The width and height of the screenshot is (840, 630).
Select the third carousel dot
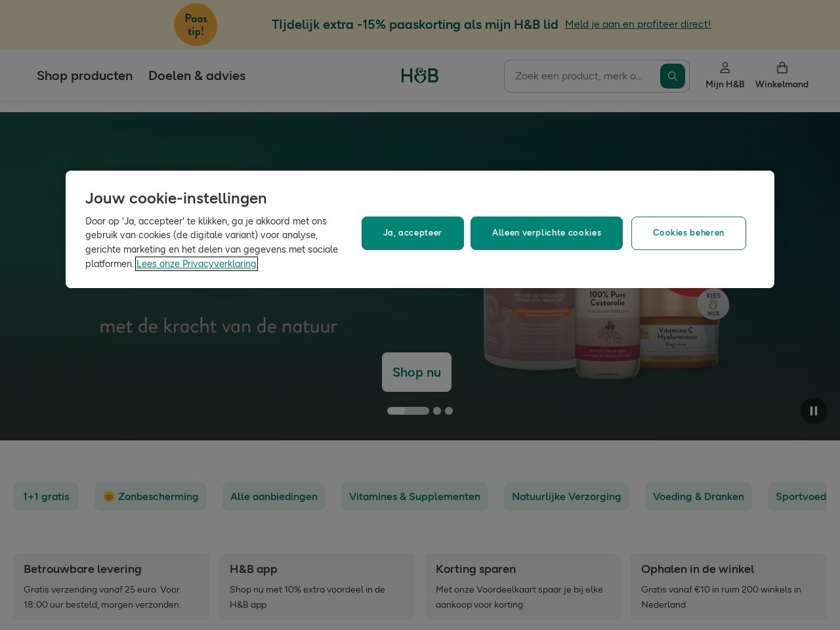449,411
